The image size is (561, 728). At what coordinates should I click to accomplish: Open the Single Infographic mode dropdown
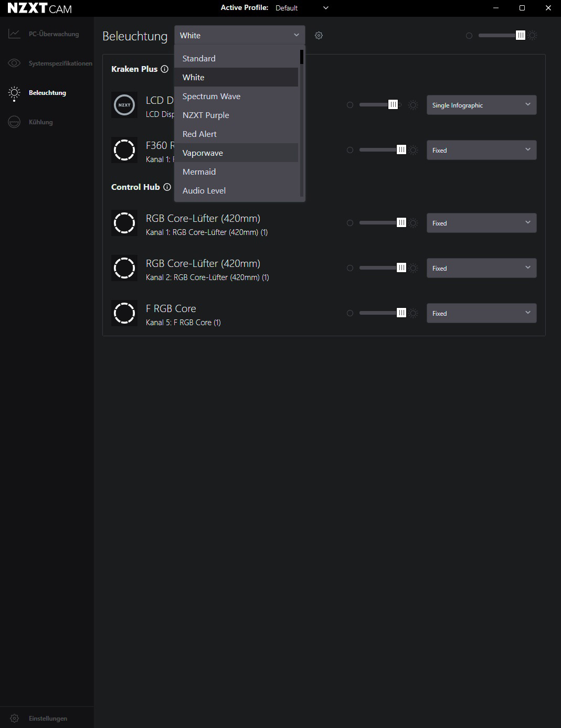click(481, 105)
